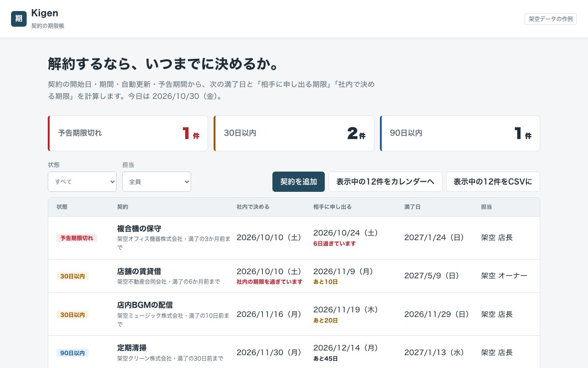Click the 状態 table column header
This screenshot has width=588, height=368.
[x=62, y=207]
